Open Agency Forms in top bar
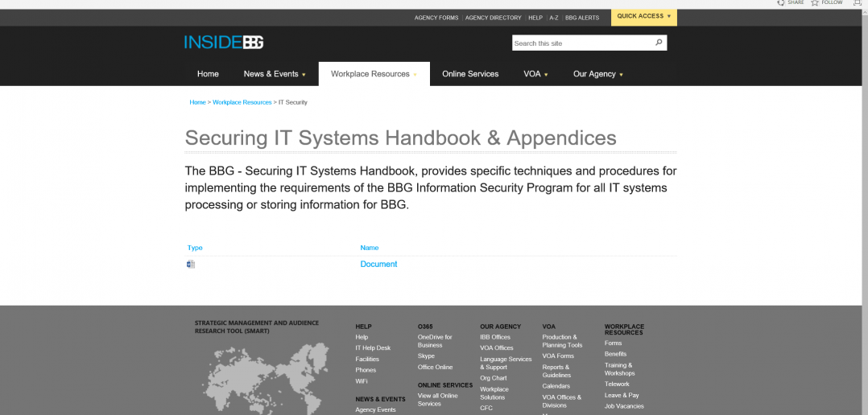Screen dimensions: 868x415 [x=436, y=18]
